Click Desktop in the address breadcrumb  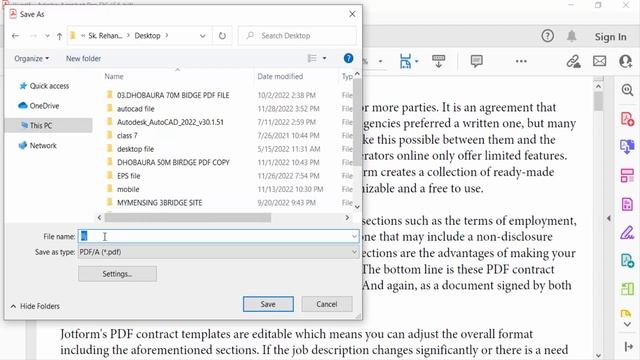(x=147, y=36)
